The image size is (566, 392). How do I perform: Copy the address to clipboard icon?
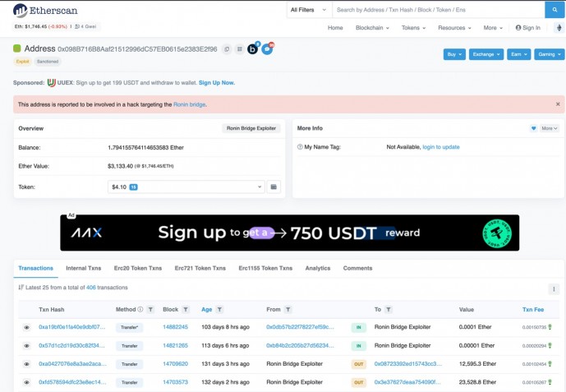coord(227,48)
